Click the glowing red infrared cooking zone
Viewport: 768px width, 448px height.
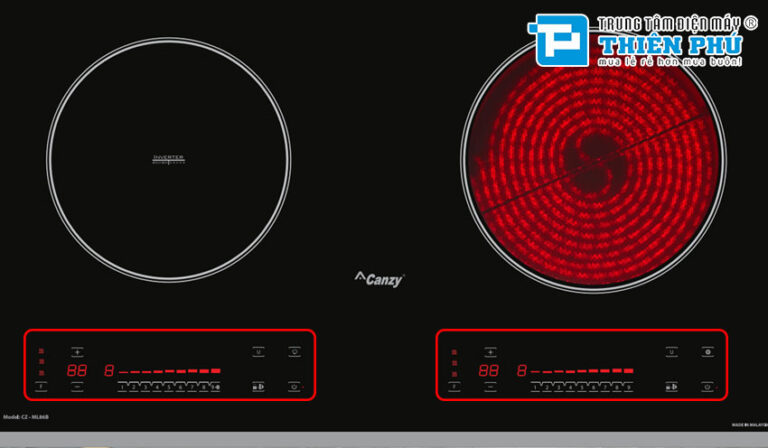[x=593, y=162]
